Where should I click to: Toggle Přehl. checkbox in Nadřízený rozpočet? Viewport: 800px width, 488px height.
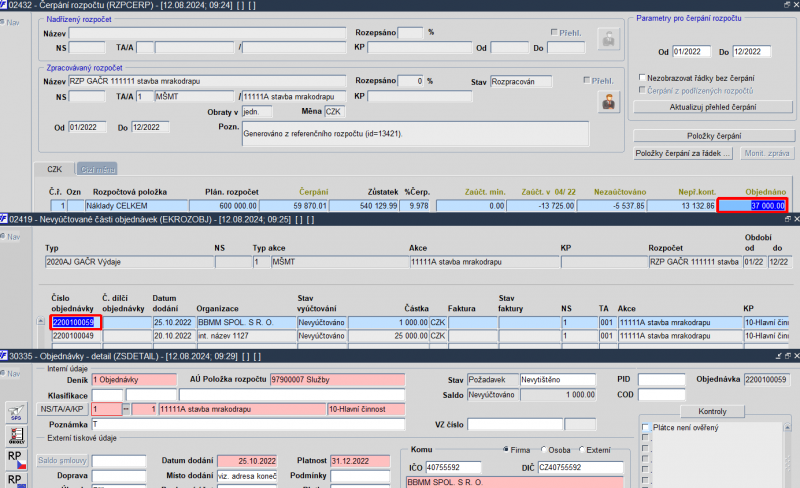(x=554, y=32)
